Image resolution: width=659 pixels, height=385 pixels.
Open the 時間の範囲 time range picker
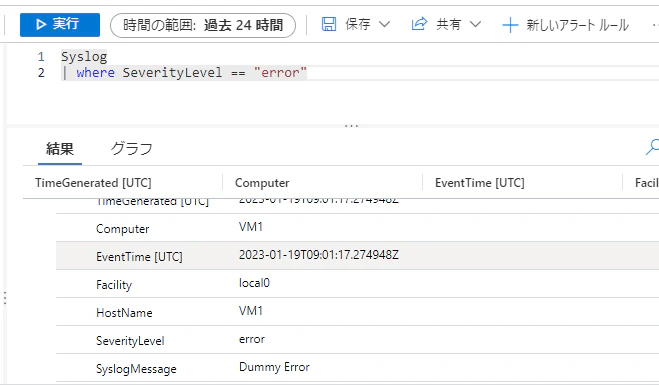tap(203, 26)
